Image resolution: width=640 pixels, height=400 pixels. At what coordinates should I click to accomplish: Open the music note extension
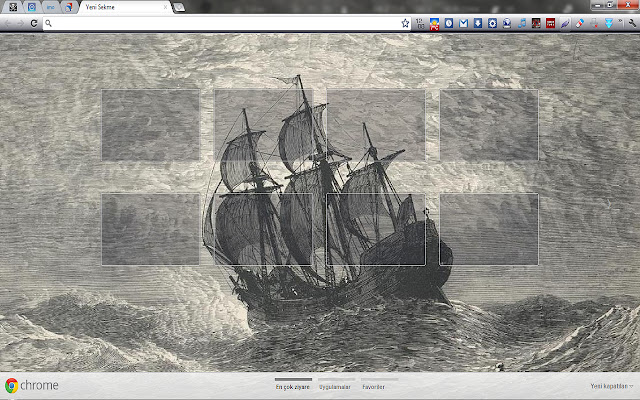point(522,23)
